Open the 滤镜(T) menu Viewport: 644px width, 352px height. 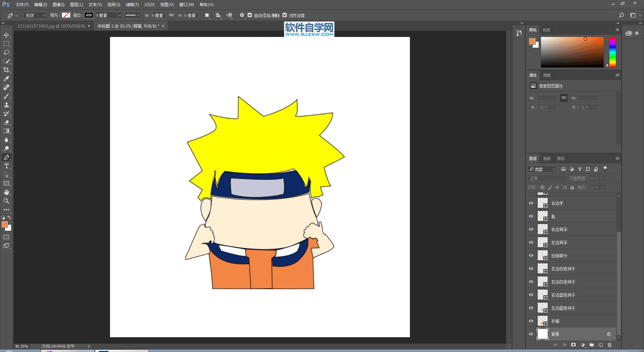click(x=132, y=5)
